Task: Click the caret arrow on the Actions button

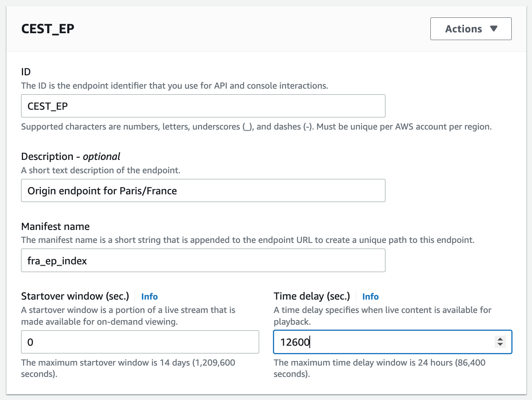Action: click(494, 29)
